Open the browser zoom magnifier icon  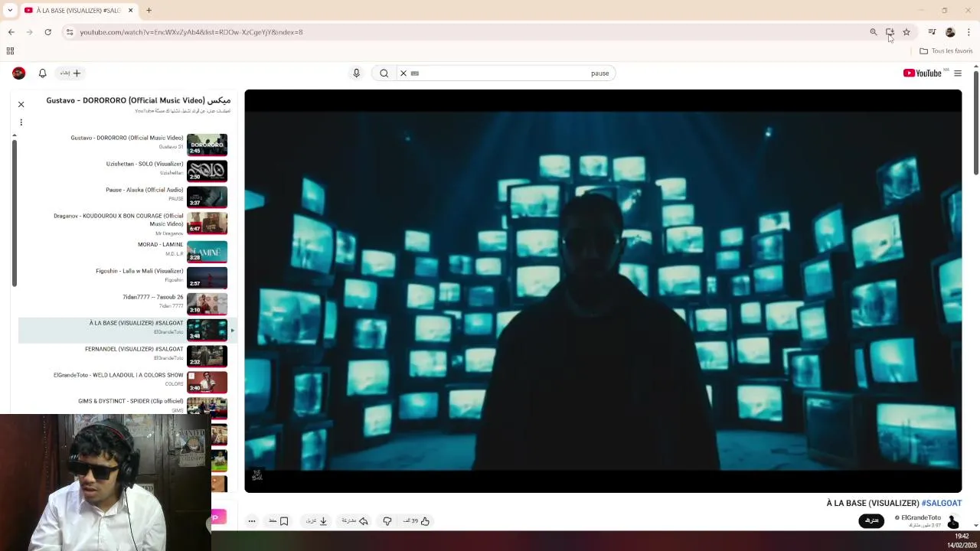[x=873, y=32]
